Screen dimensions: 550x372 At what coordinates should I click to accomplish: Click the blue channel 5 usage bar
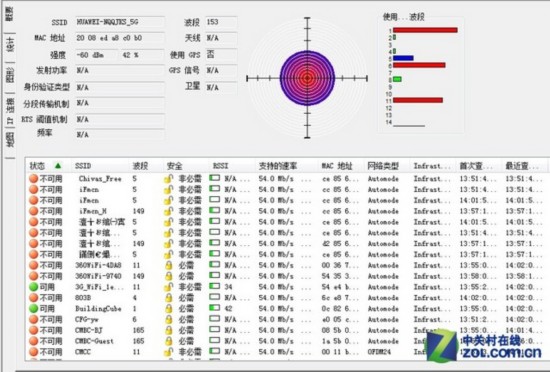coord(403,58)
